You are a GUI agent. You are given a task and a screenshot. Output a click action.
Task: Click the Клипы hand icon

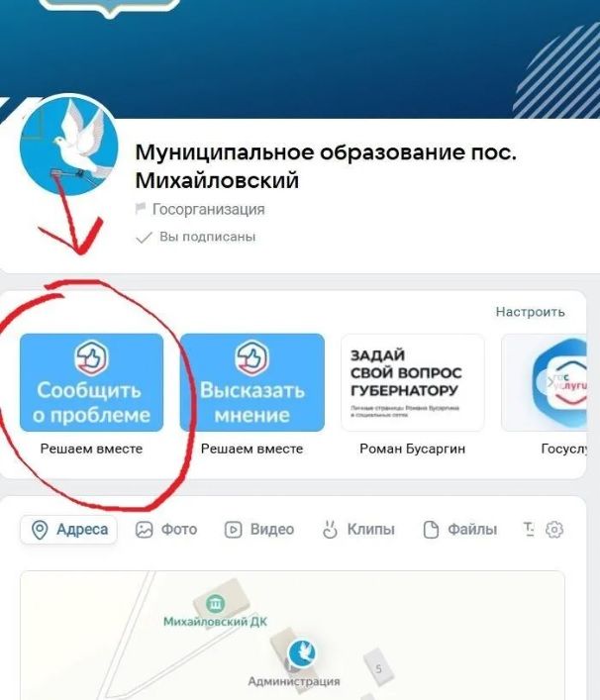(x=330, y=530)
